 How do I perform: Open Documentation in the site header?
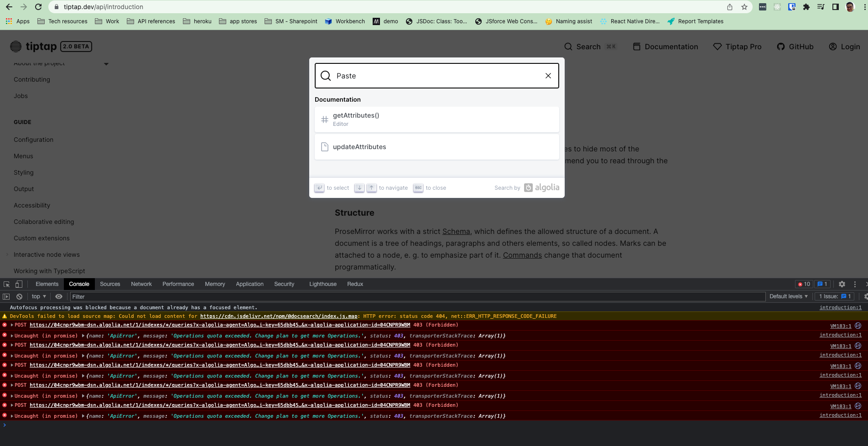(x=665, y=47)
